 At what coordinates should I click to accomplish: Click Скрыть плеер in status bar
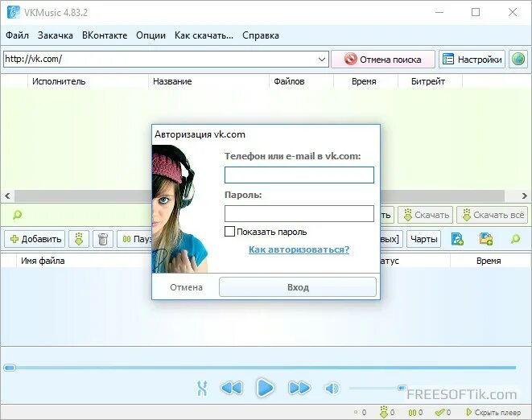click(493, 412)
